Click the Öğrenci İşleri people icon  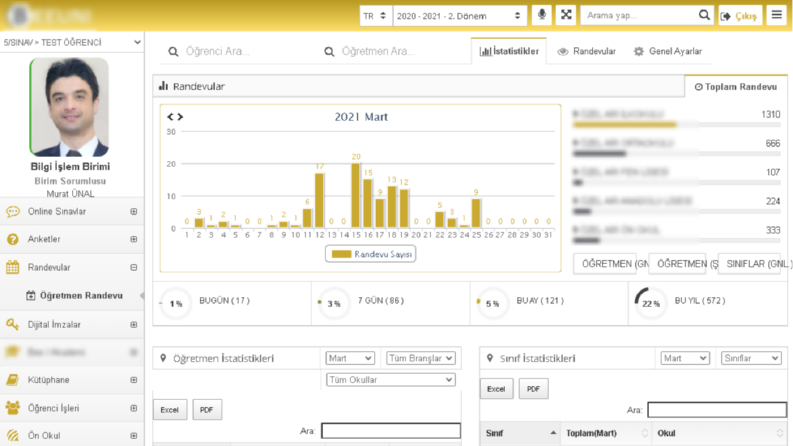pyautogui.click(x=13, y=408)
